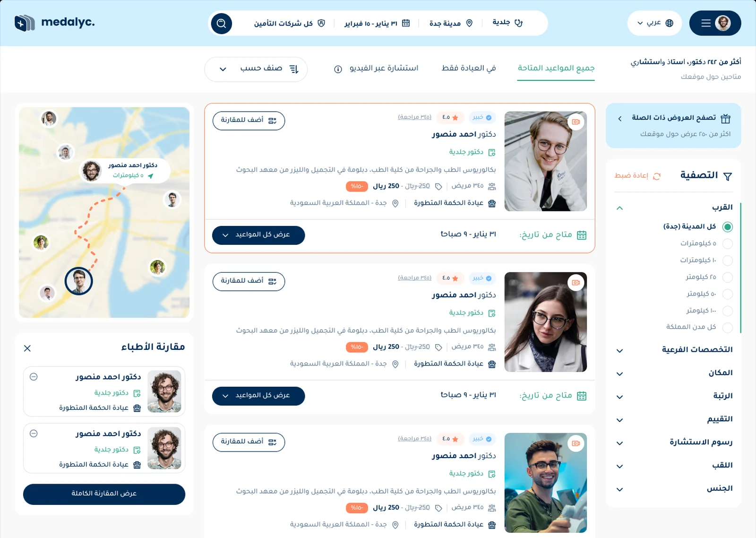Click أضف للمقارنة on first doctor card

pos(249,121)
